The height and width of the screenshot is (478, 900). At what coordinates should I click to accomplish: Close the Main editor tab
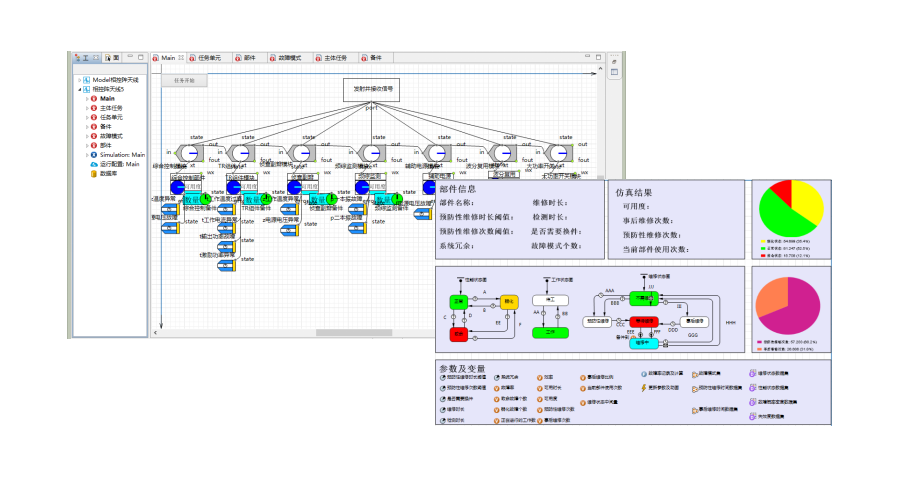pyautogui.click(x=181, y=58)
